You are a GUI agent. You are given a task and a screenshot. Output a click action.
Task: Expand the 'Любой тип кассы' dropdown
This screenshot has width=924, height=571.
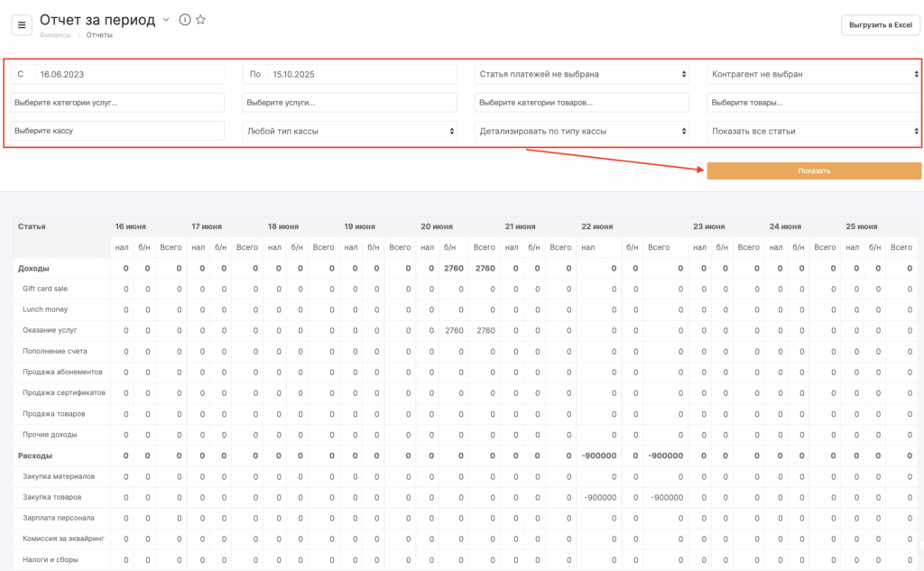(350, 131)
